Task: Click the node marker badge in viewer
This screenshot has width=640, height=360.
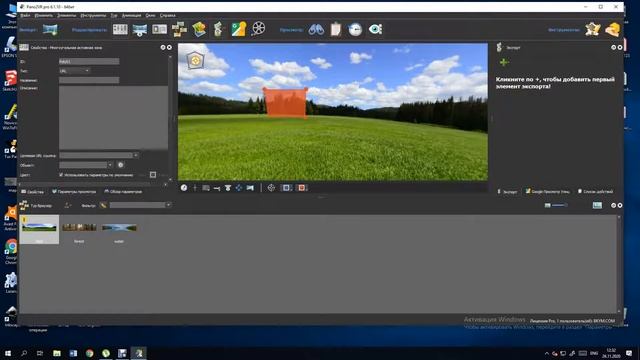Action: (x=196, y=61)
